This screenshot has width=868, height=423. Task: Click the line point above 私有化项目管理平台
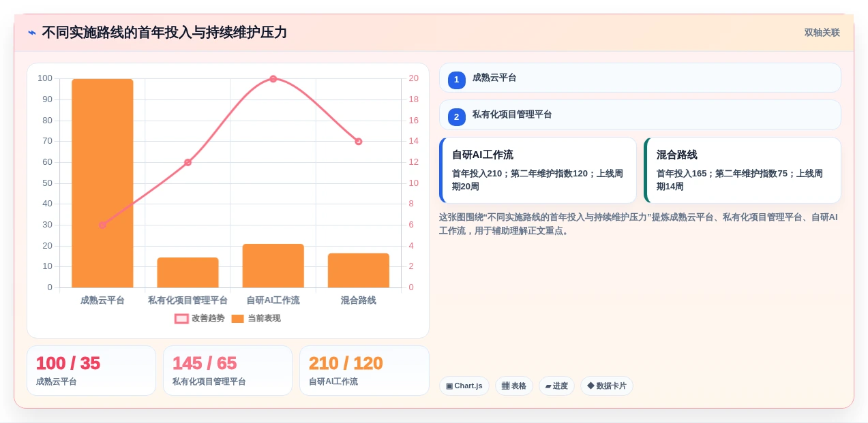tap(188, 162)
